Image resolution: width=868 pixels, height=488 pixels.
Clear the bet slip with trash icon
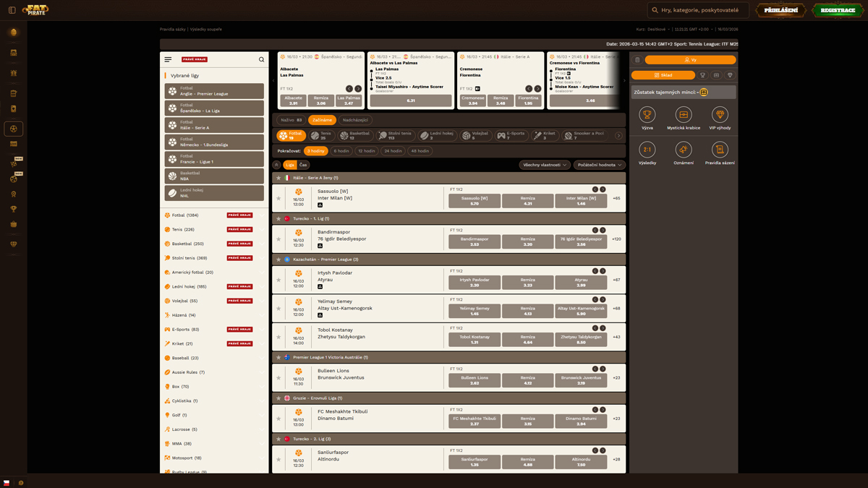(637, 60)
